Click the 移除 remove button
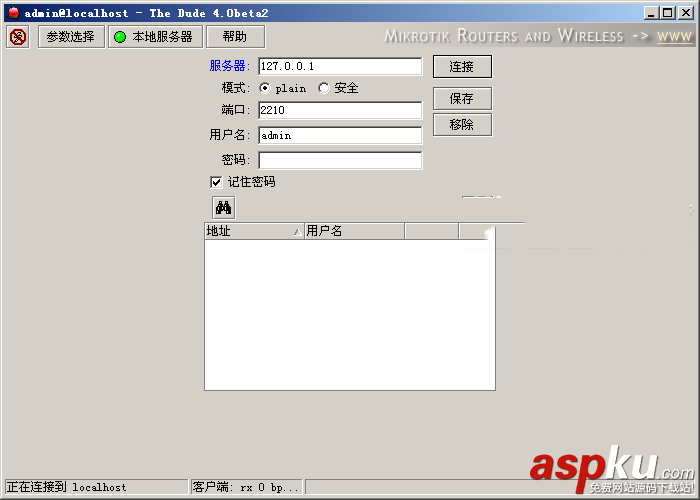 (462, 125)
